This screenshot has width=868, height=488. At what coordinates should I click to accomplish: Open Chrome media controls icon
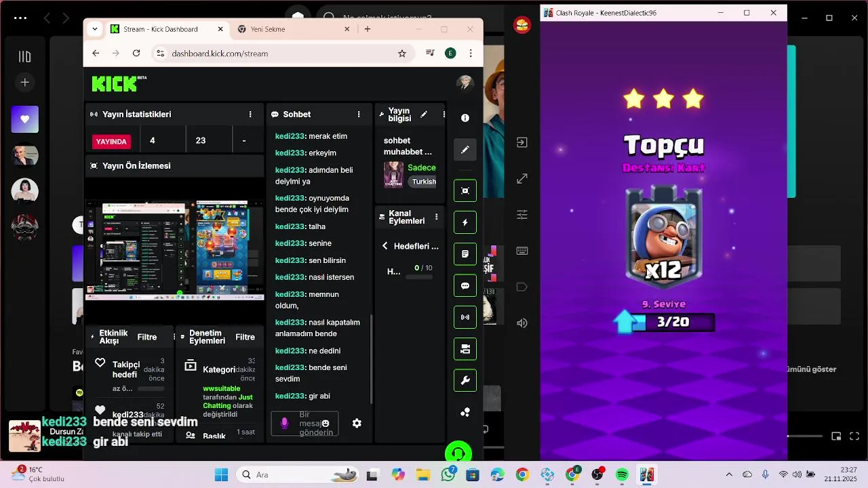[x=430, y=53]
